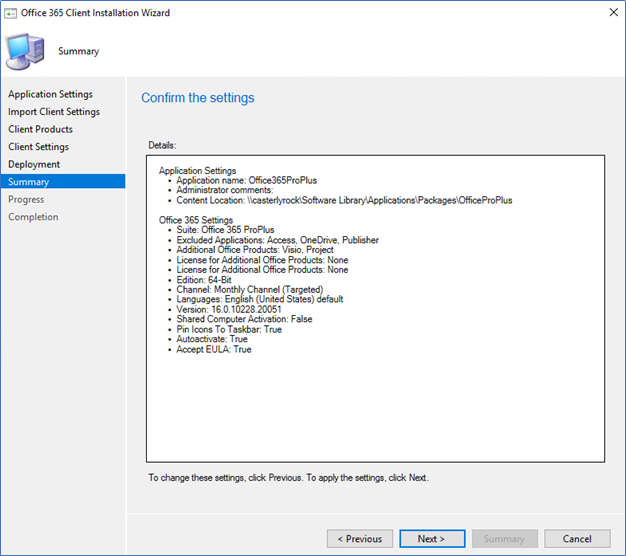
Task: Click 'Channel: Monthly Channel (Targeted)' line
Action: (x=250, y=290)
